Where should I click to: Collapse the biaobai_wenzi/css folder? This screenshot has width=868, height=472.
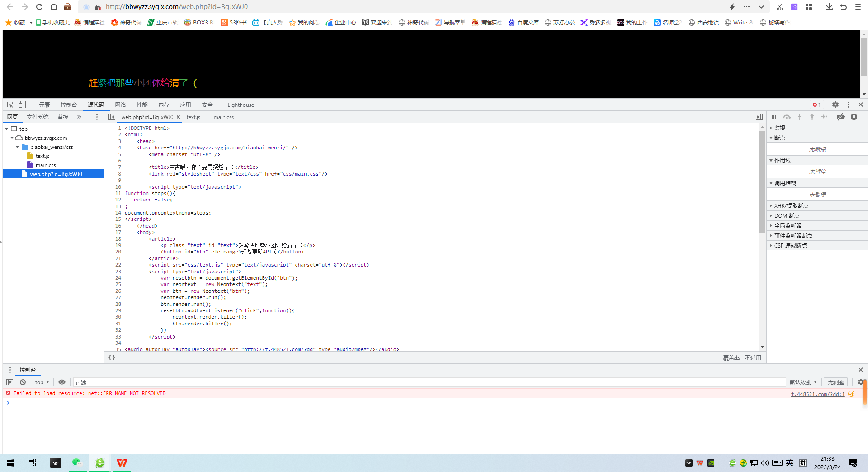(x=18, y=147)
